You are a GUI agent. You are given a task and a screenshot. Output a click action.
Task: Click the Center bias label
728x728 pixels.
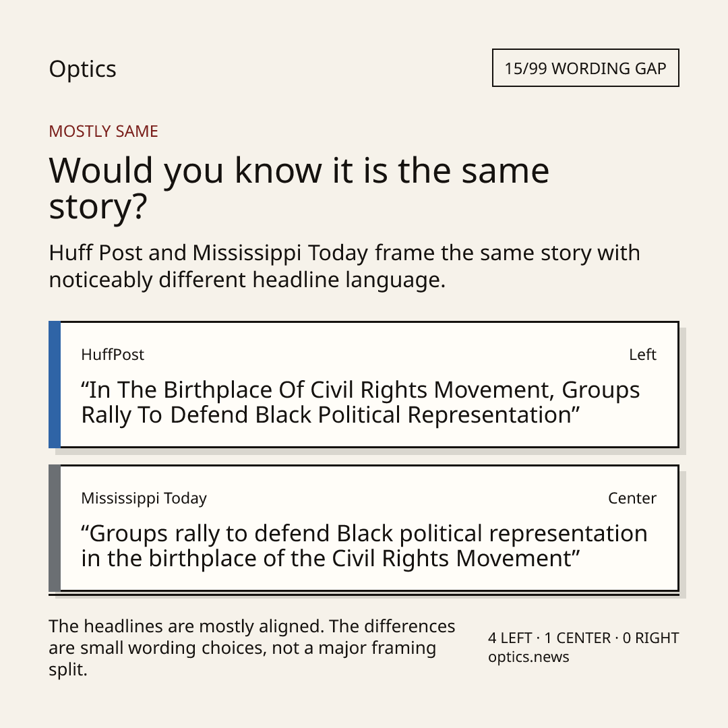632,498
